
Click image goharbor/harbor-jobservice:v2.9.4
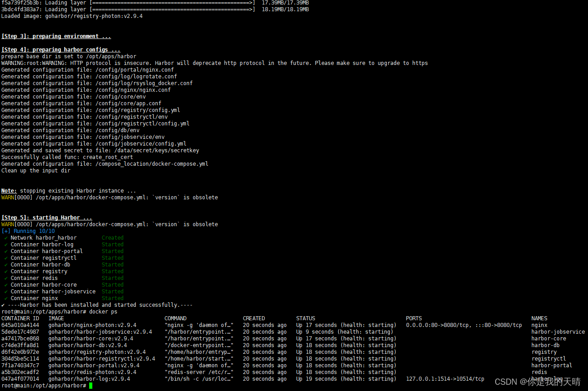[x=100, y=332]
